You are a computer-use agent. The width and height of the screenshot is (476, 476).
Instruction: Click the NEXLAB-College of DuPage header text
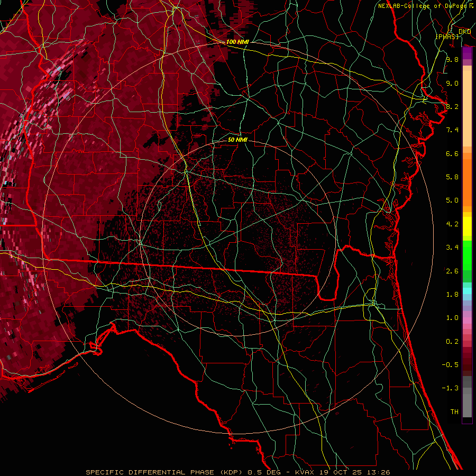tap(422, 6)
